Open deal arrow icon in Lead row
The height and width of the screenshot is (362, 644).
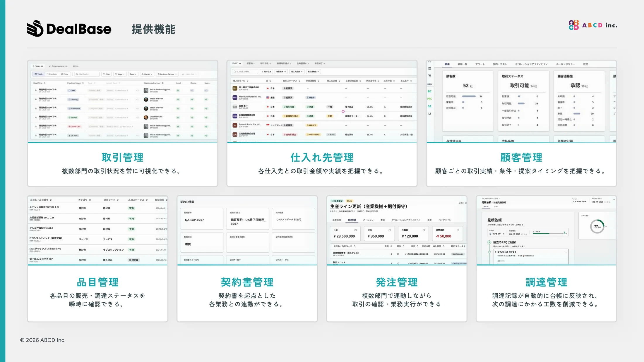[36, 90]
